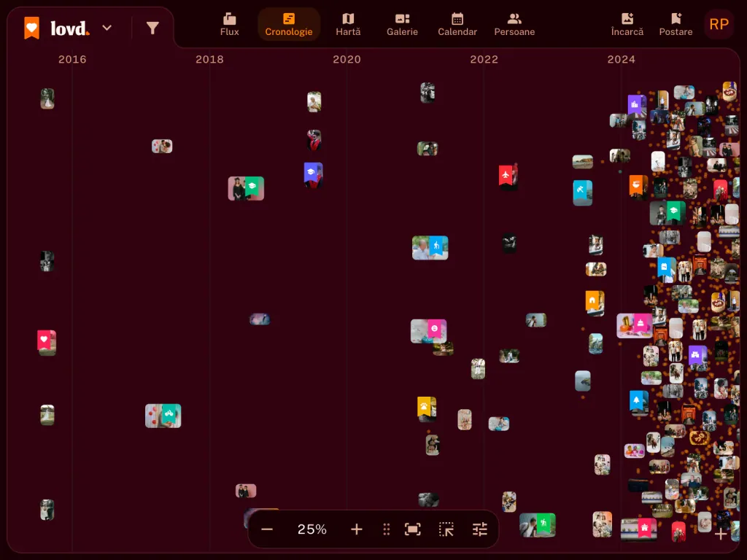Open the pink heart event thumbnail
Image resolution: width=747 pixels, height=560 pixels.
[47, 343]
